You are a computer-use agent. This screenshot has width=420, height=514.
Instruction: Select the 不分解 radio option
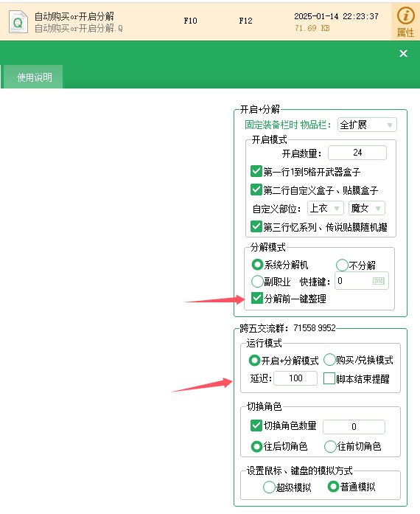click(342, 265)
